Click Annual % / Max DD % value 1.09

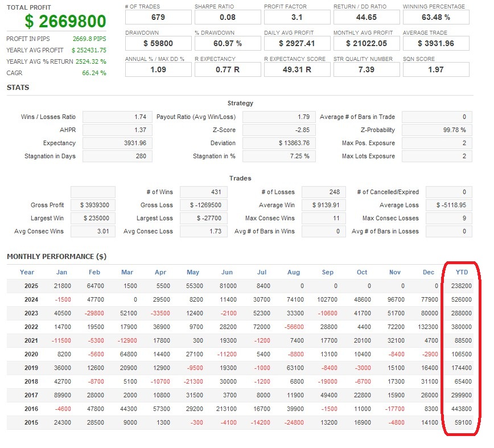158,69
